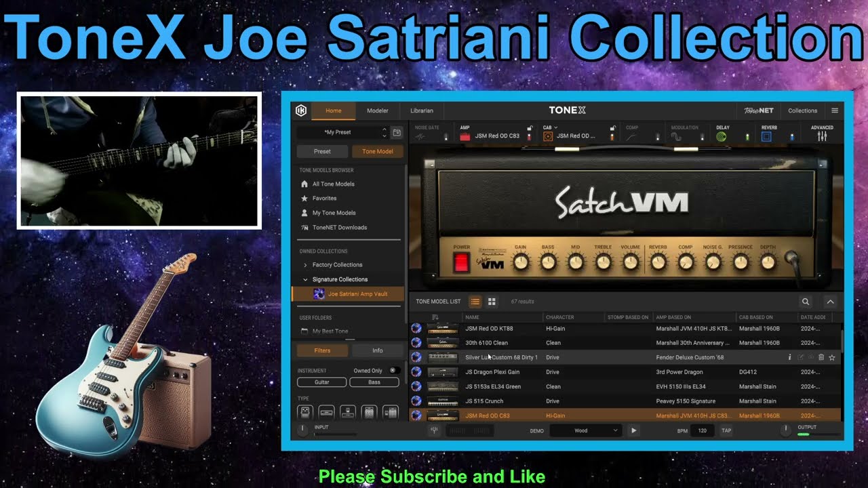Open All Tone Models in browser
868x488 pixels.
click(333, 184)
